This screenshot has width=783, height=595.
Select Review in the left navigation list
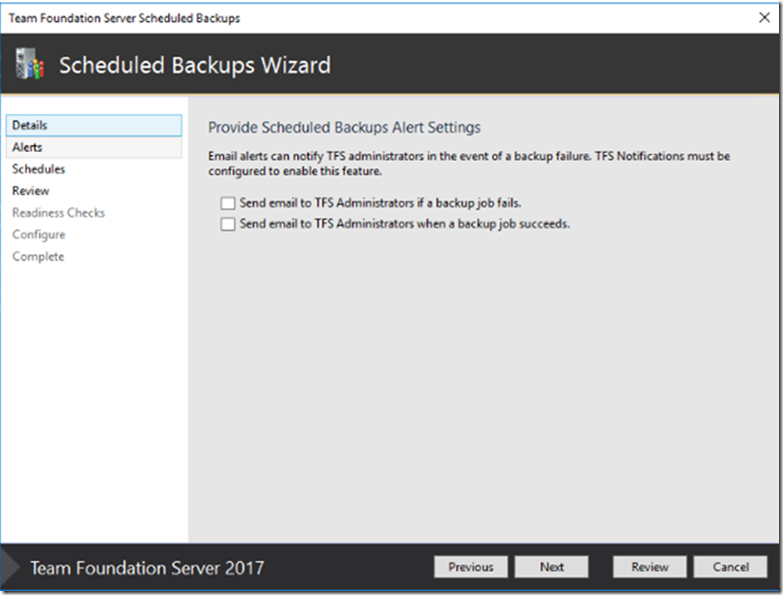(x=30, y=191)
